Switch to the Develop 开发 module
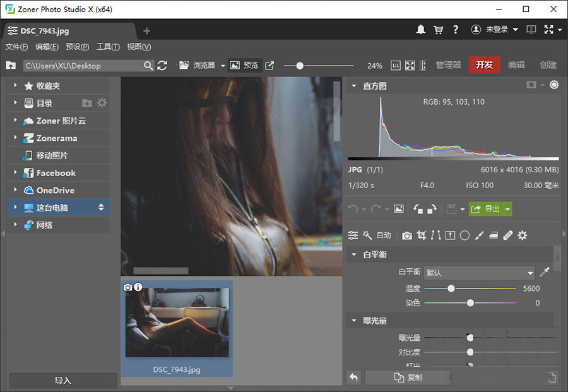This screenshot has width=568, height=392. pyautogui.click(x=485, y=65)
